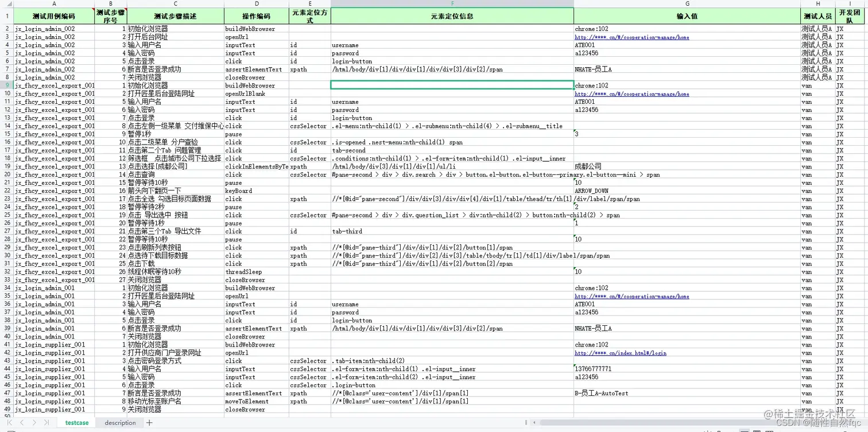Open the index.html#/login hyperlink in row 43
This screenshot has height=432, width=868.
(x=621, y=353)
